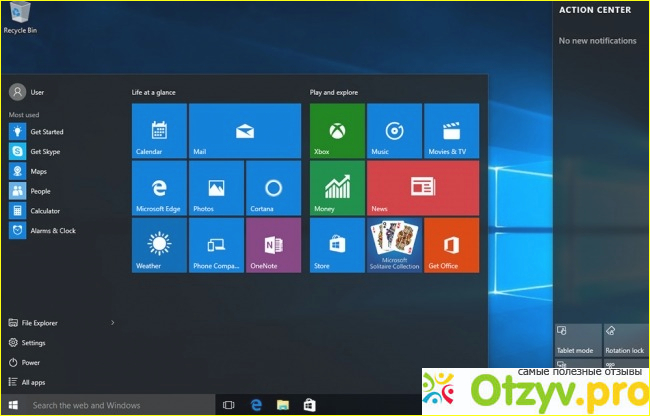Open the Power options menu
Viewport: 650px width, 416px height.
coord(31,362)
